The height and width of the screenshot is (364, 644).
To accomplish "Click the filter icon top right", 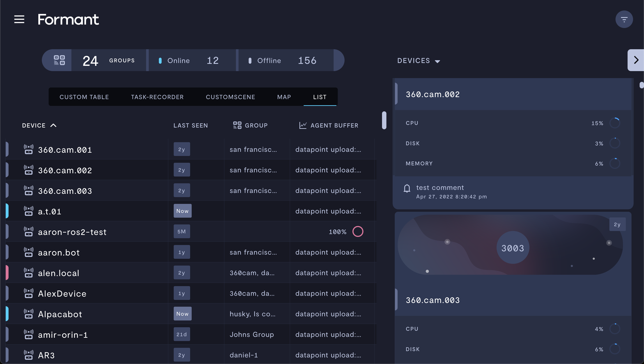I will (624, 19).
